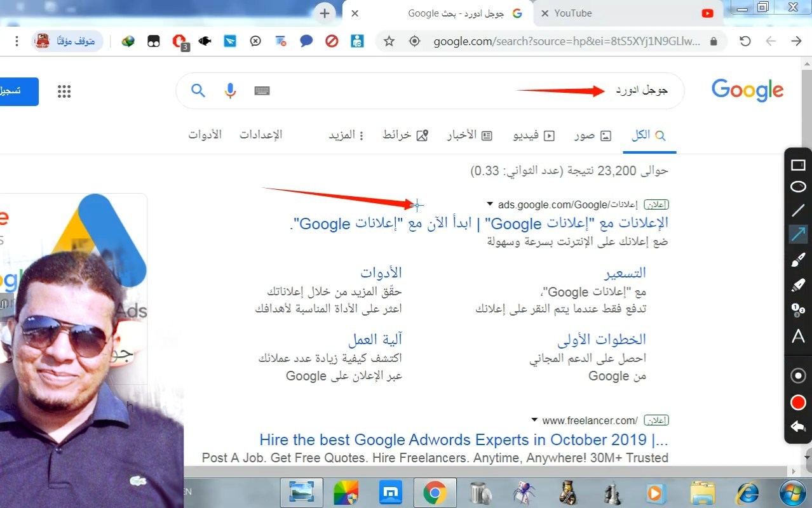Select the rectangle drawing tool

coord(798,165)
